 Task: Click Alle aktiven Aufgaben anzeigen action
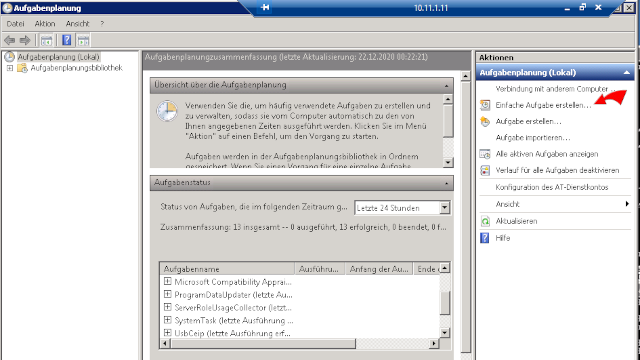point(547,154)
